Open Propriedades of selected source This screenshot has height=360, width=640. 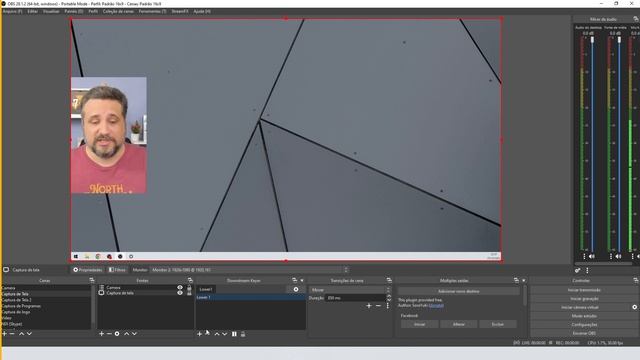click(x=87, y=270)
